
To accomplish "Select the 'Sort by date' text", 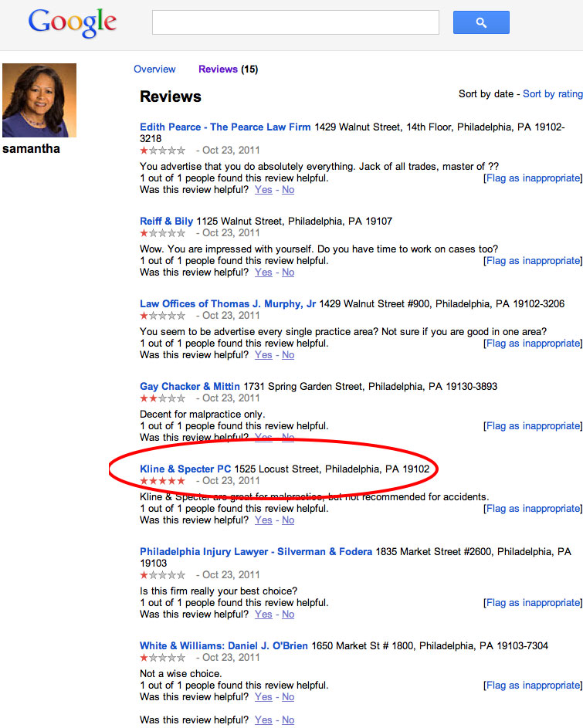I will [x=486, y=93].
